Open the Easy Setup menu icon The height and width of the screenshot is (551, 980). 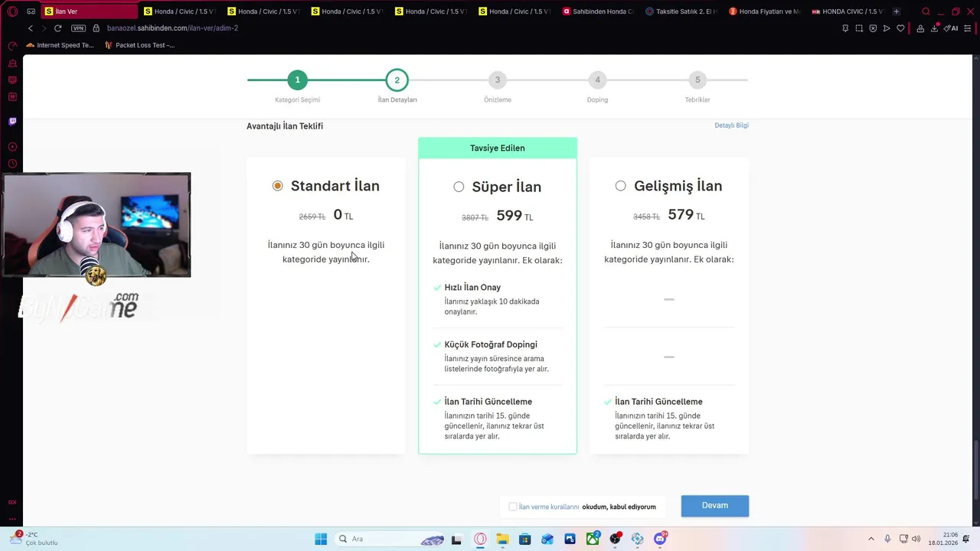[x=967, y=28]
